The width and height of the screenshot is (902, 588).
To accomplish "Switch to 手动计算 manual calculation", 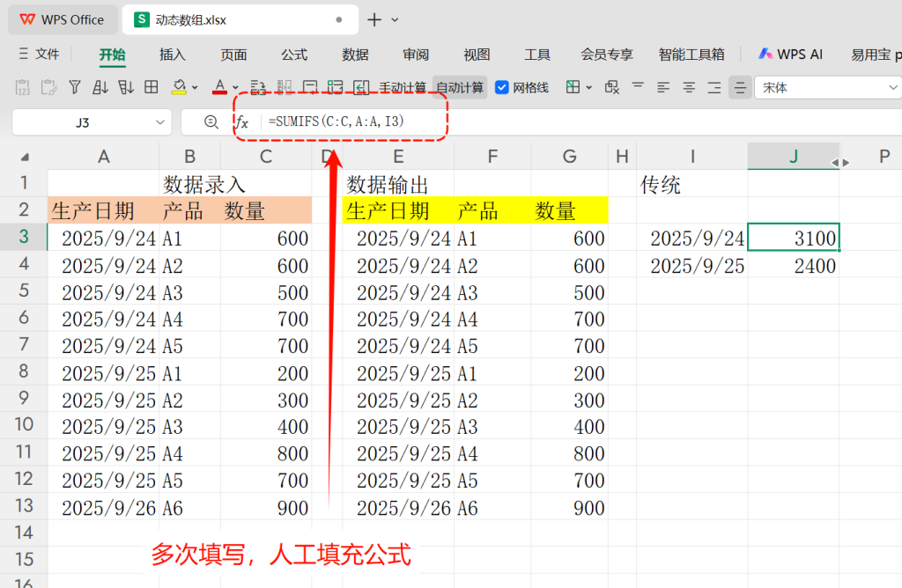I will click(x=402, y=88).
